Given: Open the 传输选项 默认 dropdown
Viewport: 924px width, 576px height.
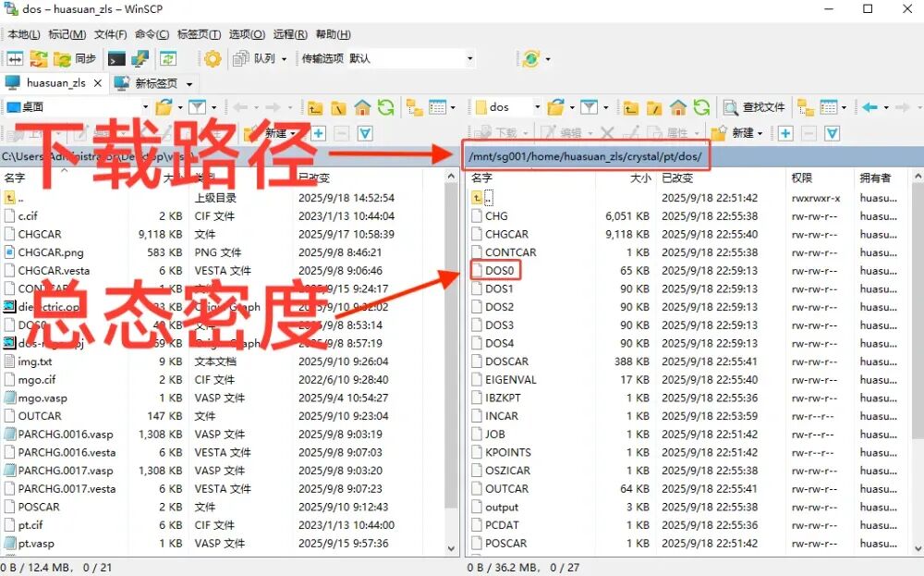Looking at the screenshot, I should coord(388,58).
